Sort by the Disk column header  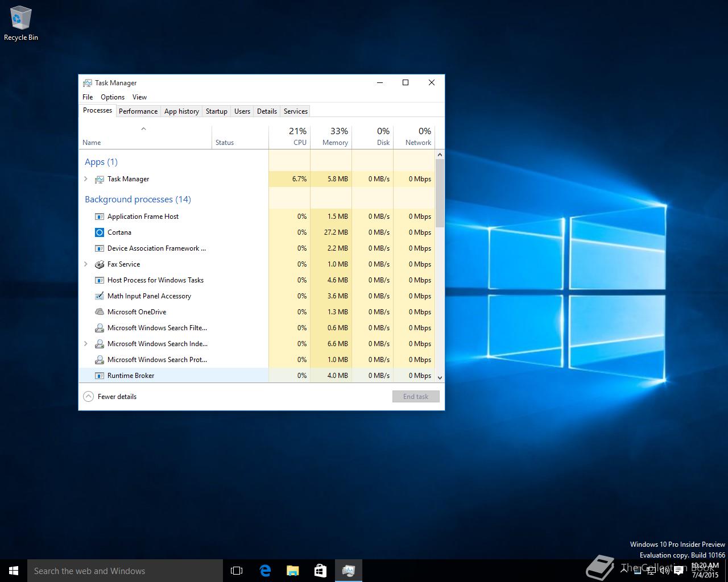(x=373, y=137)
